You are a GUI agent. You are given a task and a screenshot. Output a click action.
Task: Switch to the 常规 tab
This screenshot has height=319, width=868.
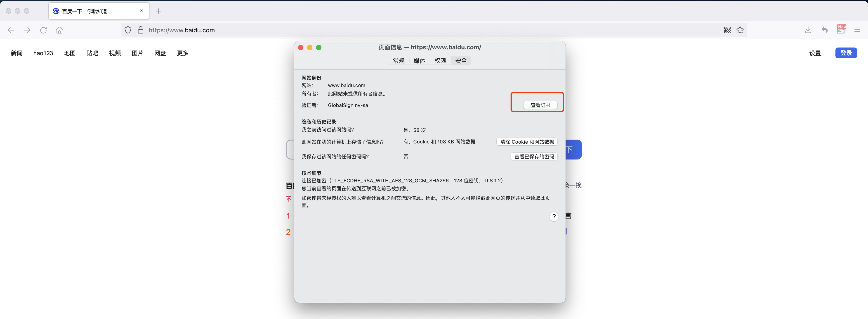click(x=399, y=61)
